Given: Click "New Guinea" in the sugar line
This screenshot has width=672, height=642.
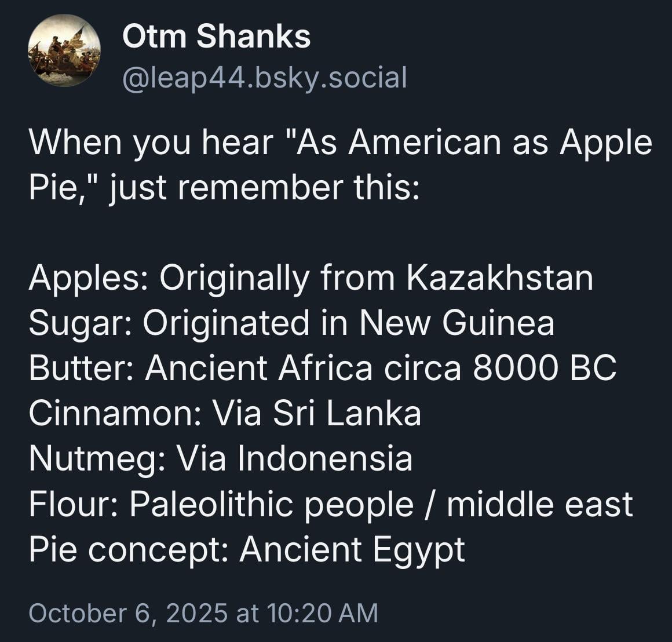Looking at the screenshot, I should click(456, 323).
